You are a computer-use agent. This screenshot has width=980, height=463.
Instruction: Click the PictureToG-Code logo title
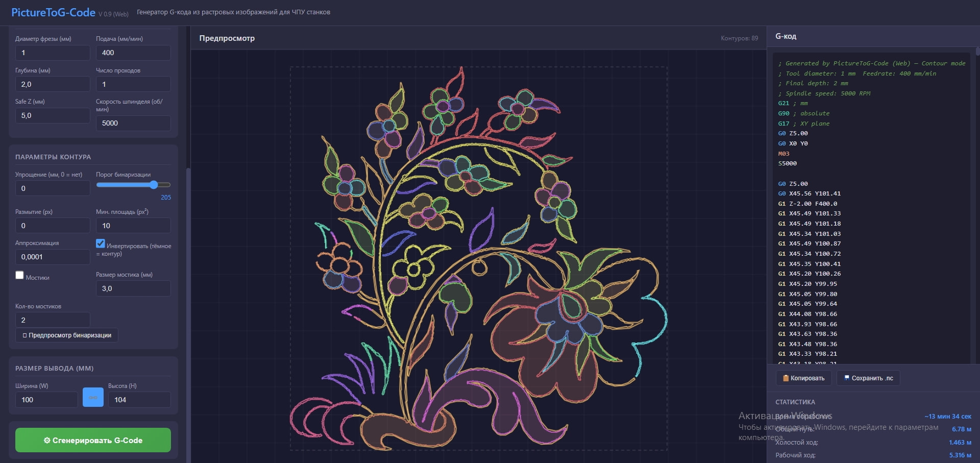(x=53, y=12)
